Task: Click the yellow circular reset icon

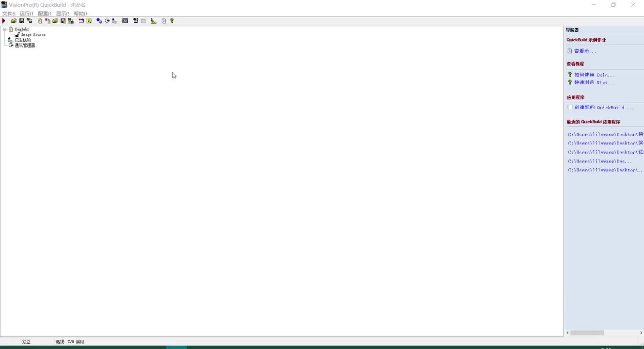Action: [89, 21]
